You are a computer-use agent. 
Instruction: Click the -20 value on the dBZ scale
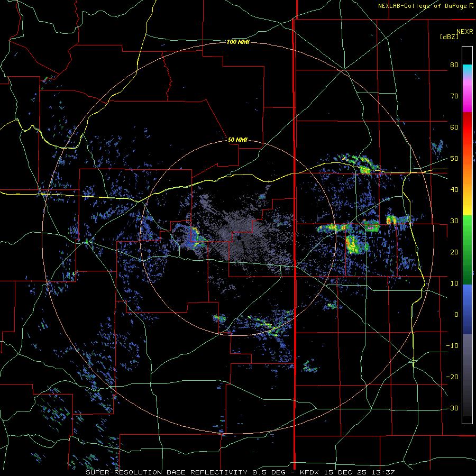coord(452,377)
